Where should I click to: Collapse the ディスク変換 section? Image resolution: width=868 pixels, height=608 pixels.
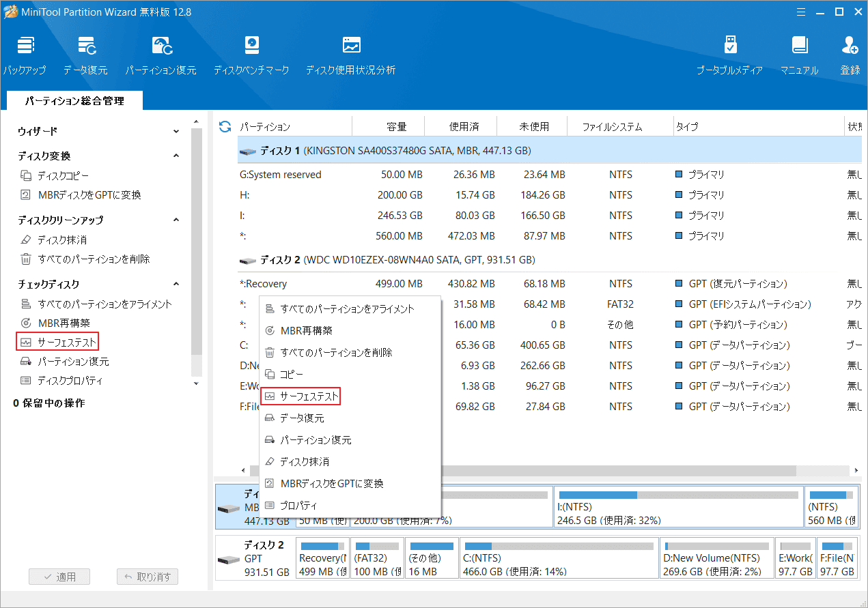(x=176, y=156)
